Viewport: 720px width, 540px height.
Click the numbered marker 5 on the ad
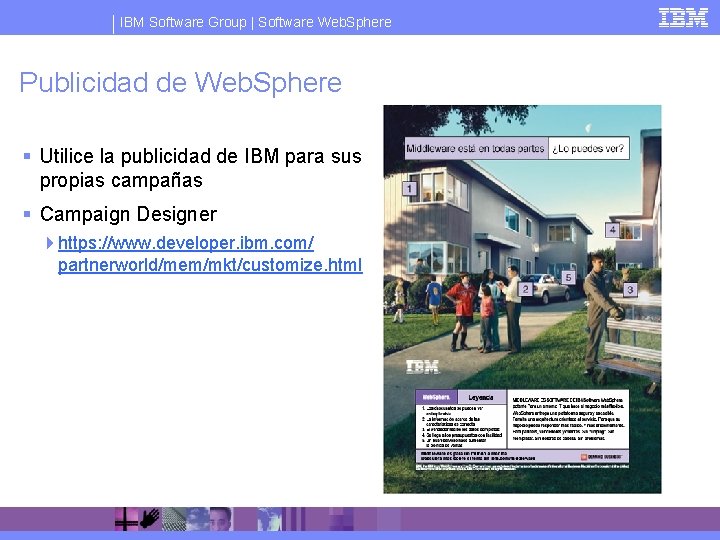[x=568, y=277]
